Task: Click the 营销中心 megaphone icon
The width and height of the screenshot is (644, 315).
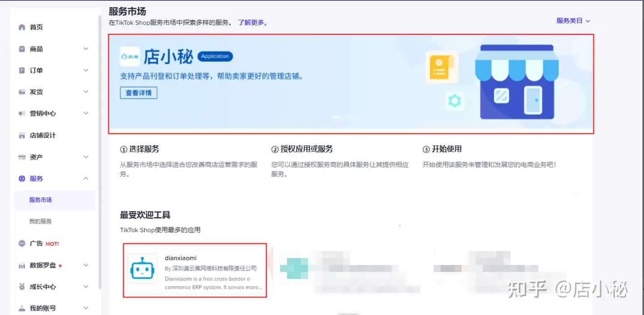Action: click(22, 113)
